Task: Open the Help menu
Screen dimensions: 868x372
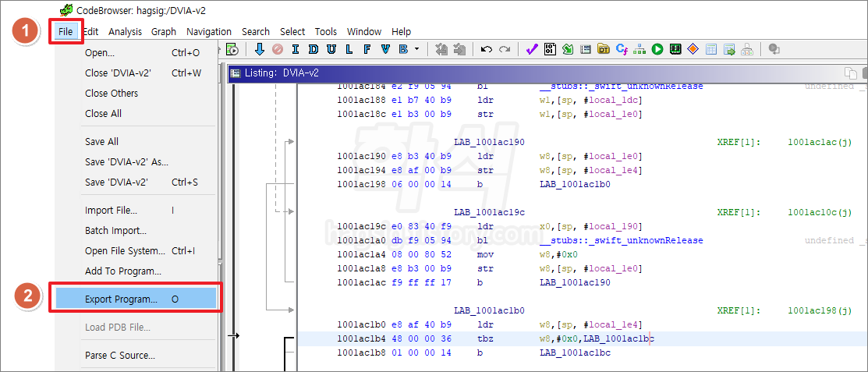Action: pos(402,31)
